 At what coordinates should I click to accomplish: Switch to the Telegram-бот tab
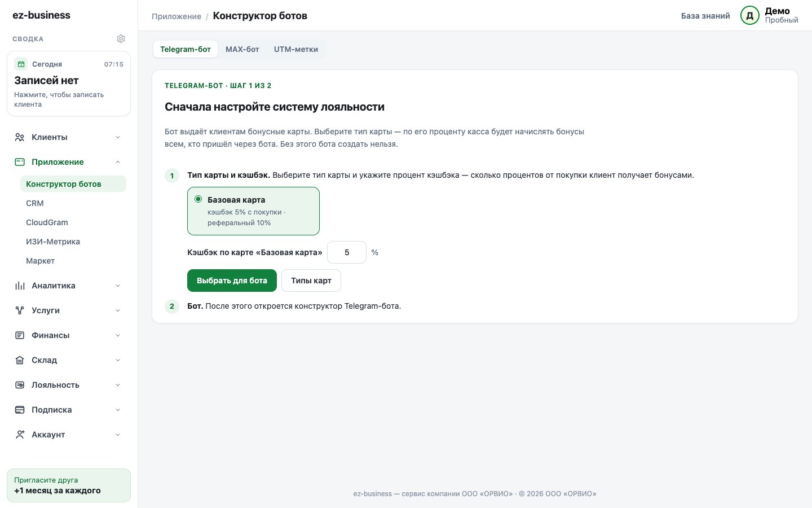coord(186,49)
